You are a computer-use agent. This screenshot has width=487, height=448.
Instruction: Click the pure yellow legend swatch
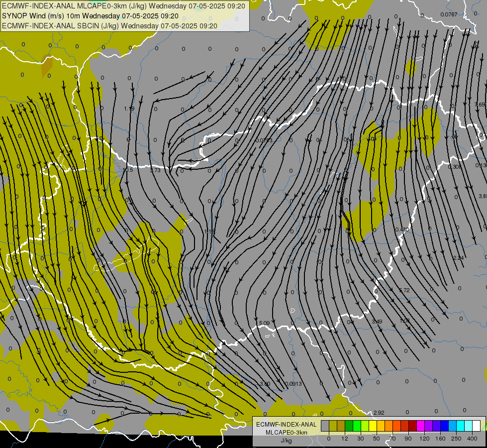(373, 426)
